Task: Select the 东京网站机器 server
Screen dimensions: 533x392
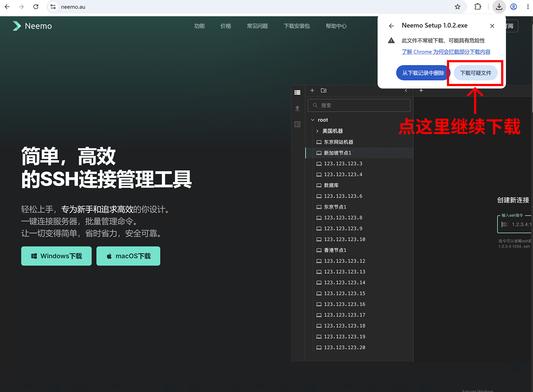Action: coord(359,142)
